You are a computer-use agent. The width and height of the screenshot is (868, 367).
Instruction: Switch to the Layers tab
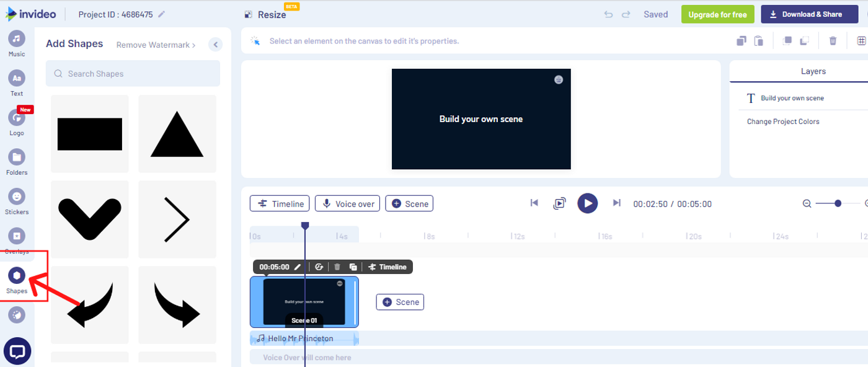pos(813,71)
